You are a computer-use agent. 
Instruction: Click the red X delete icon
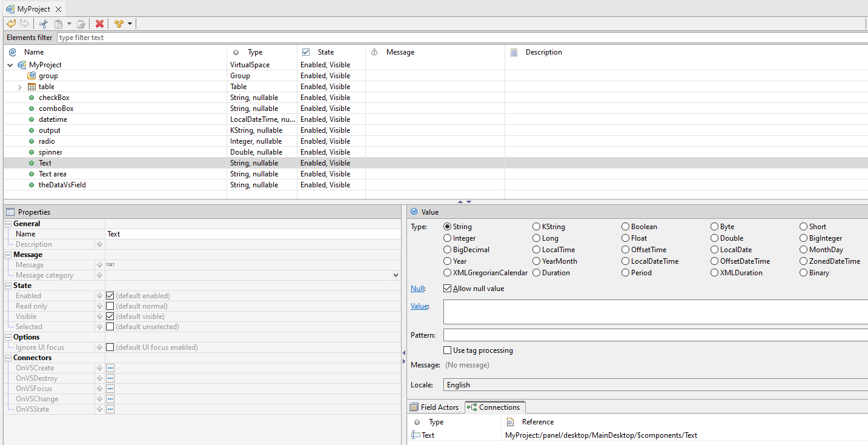tap(99, 24)
